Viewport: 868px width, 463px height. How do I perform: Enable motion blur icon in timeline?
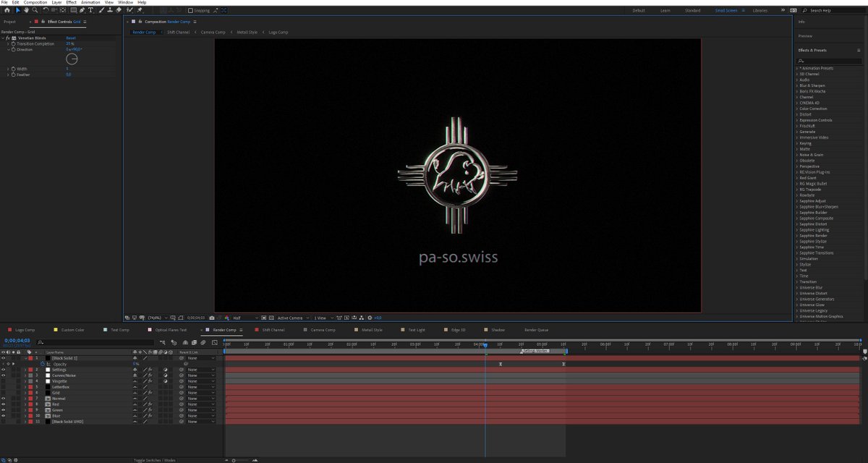coord(203,342)
